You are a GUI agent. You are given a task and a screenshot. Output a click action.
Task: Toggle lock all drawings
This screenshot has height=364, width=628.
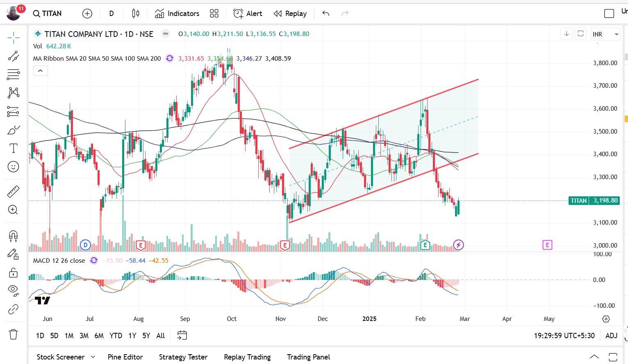click(14, 273)
